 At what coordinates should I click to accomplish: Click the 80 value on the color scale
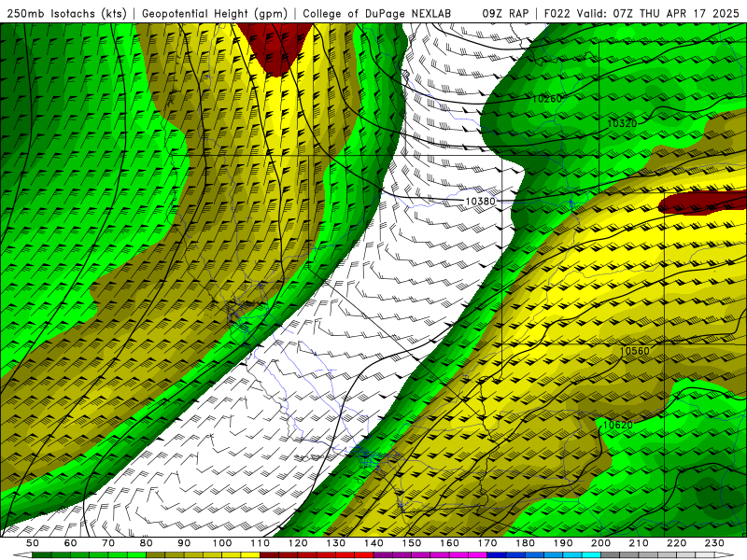147,543
